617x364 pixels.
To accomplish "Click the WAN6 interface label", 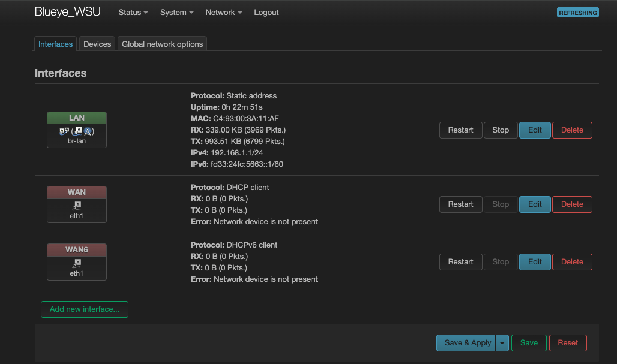I will pos(77,249).
